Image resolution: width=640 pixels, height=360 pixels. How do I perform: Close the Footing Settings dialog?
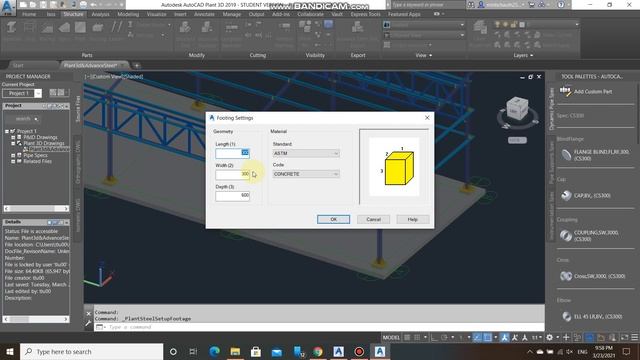[x=427, y=118]
